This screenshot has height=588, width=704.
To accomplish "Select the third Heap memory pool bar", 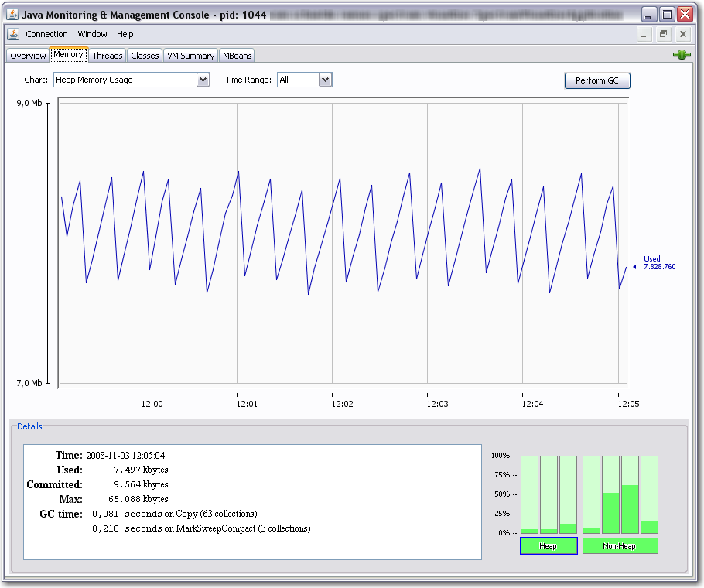I will 568,494.
